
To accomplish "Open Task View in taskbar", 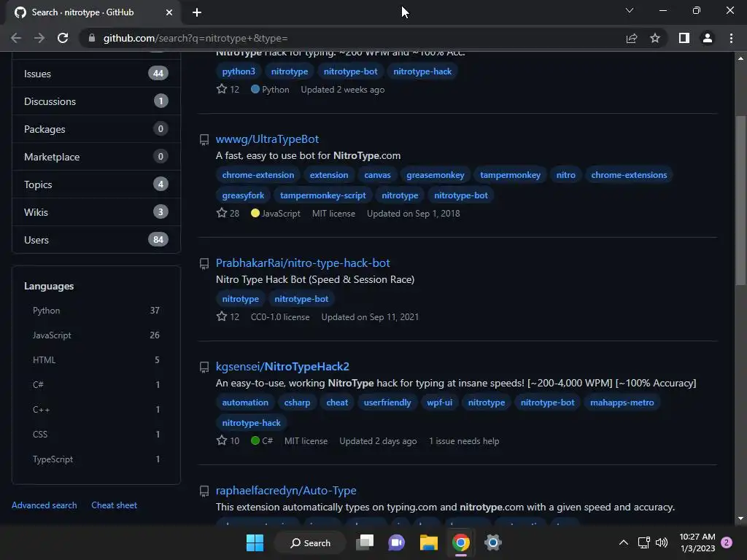I will tap(366, 542).
